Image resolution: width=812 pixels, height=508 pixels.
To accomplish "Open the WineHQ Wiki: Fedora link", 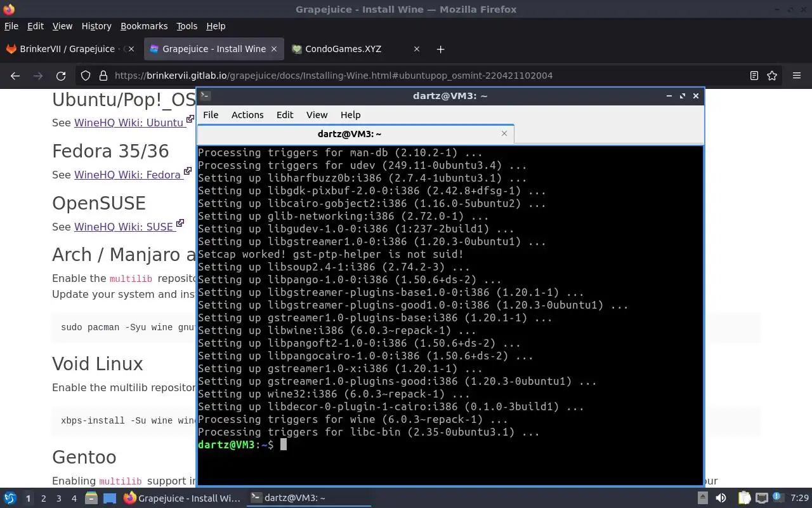I will (x=128, y=175).
